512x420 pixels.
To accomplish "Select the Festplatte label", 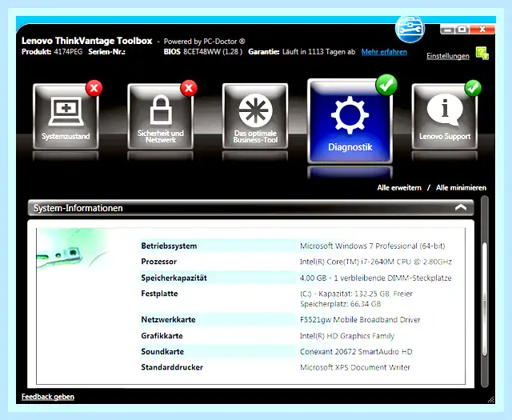I will pos(159,294).
